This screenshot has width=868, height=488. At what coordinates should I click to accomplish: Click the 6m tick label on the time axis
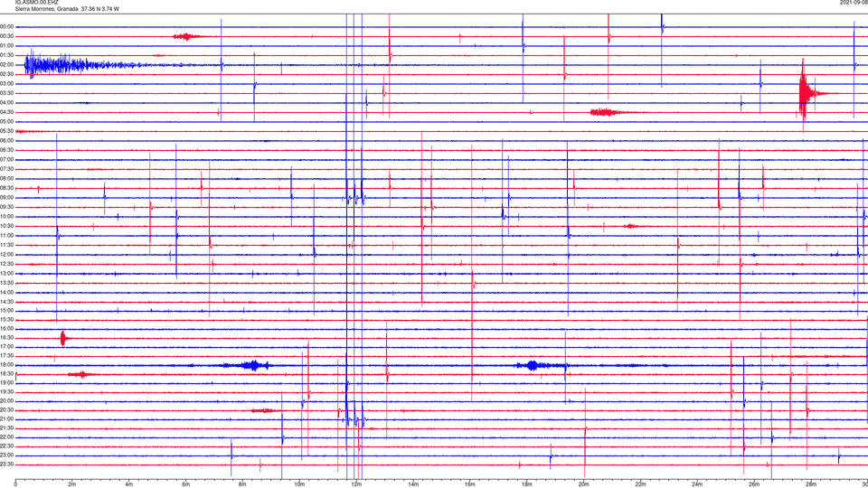pyautogui.click(x=186, y=484)
